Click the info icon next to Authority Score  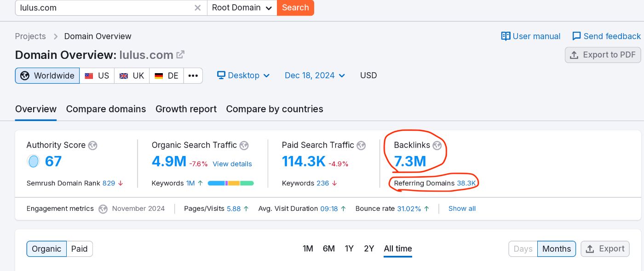92,145
